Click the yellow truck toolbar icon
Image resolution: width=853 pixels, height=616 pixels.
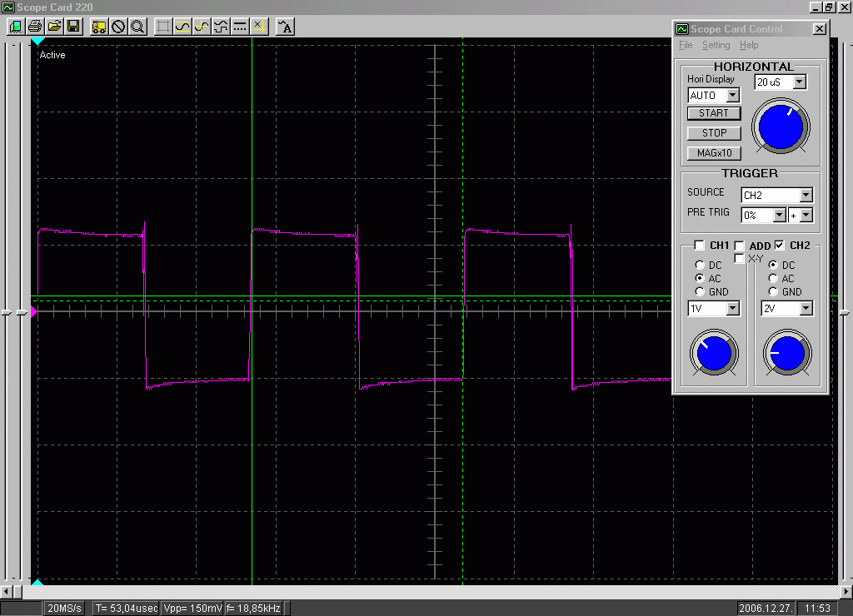(99, 26)
